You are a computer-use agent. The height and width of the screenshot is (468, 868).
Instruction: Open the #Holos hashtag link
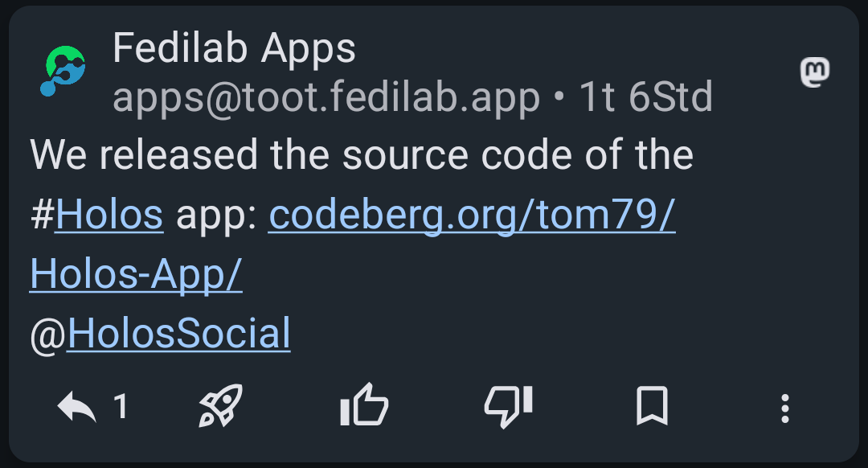pyautogui.click(x=109, y=215)
